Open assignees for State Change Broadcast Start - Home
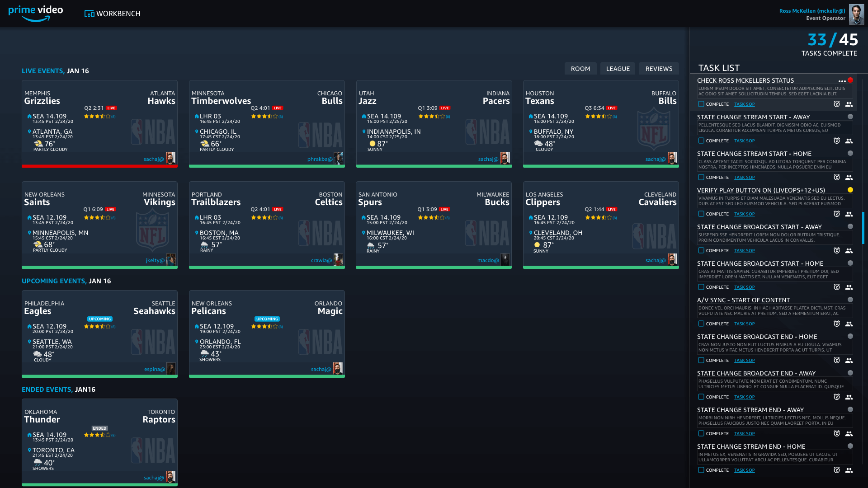This screenshot has height=488, width=868. point(849,287)
